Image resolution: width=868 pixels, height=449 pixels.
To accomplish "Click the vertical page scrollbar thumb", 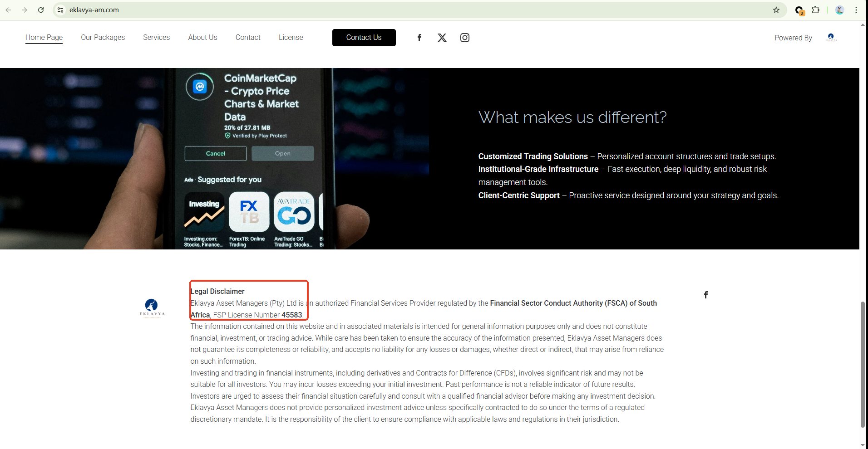I will pyautogui.click(x=863, y=364).
